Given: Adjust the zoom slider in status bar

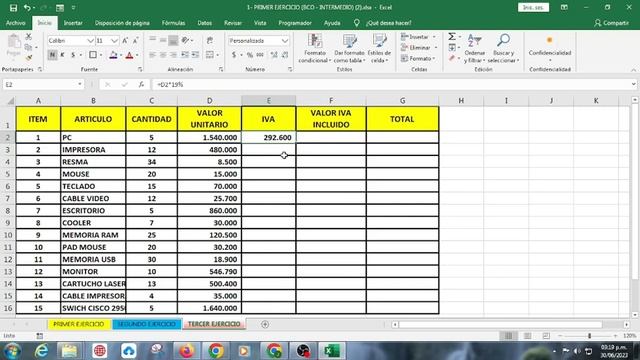Looking at the screenshot, I should click(589, 336).
